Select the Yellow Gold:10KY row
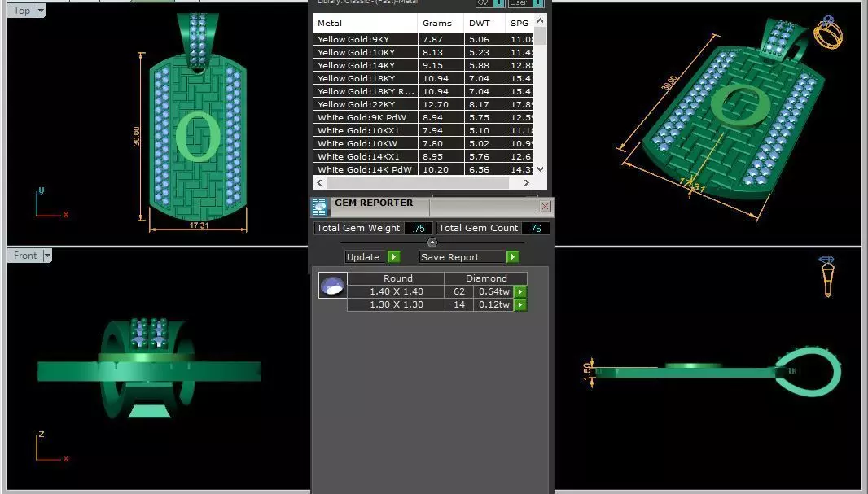The width and height of the screenshot is (868, 494). (423, 52)
